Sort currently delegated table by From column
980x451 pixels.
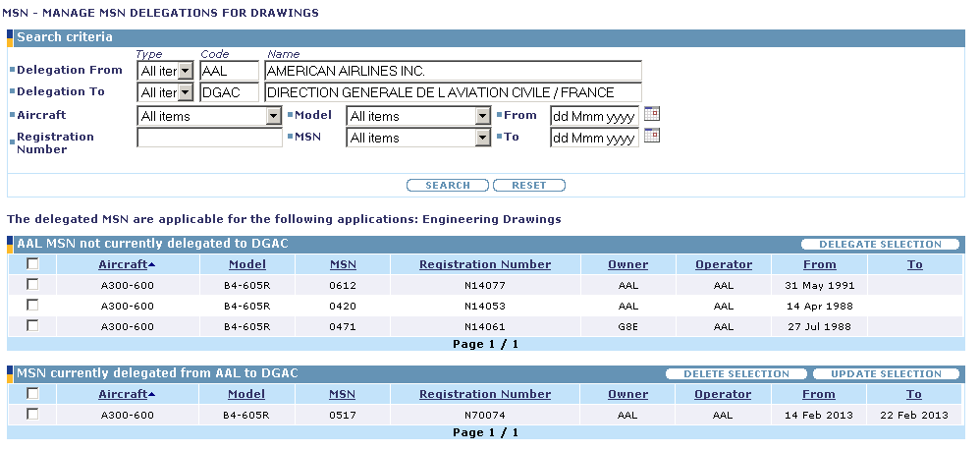(x=819, y=394)
